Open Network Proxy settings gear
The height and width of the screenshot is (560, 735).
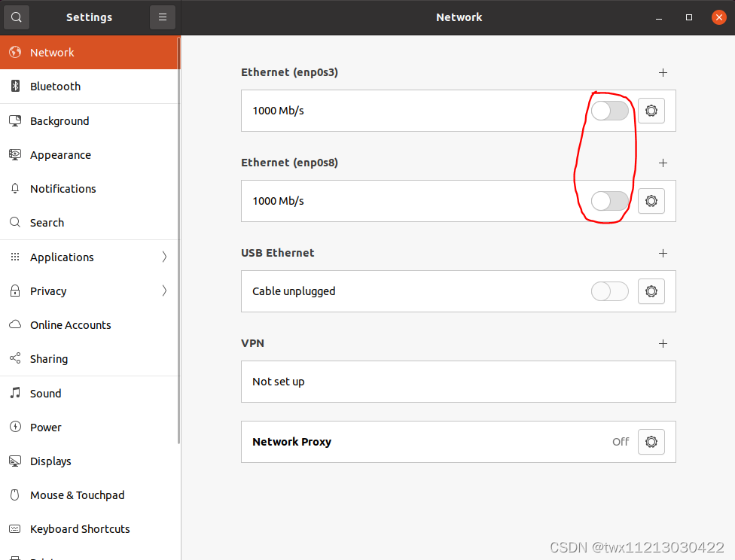[x=651, y=442]
